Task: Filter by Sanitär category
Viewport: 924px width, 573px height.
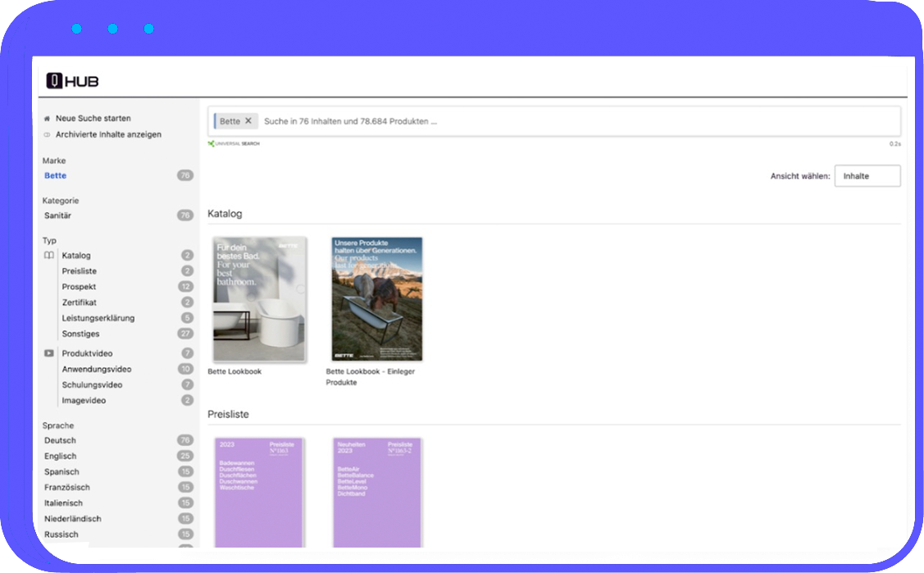Action: (58, 216)
